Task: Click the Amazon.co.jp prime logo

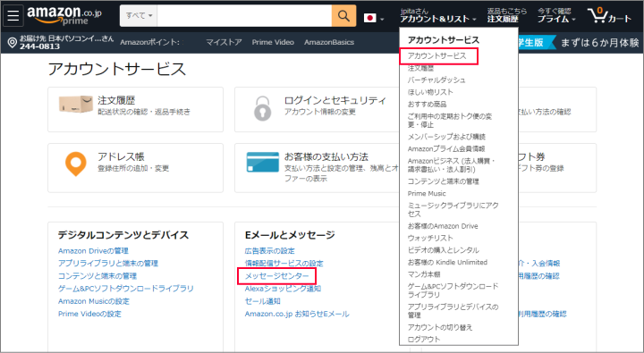Action: [x=64, y=15]
